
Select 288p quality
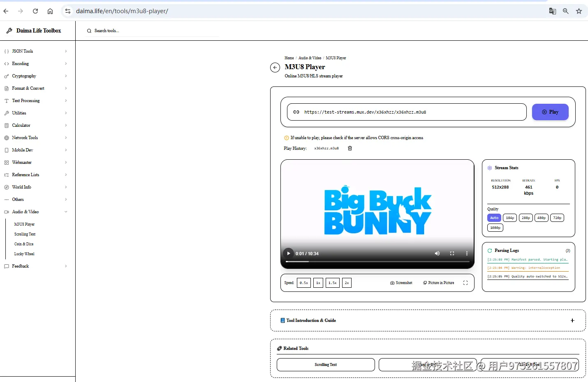tap(526, 218)
